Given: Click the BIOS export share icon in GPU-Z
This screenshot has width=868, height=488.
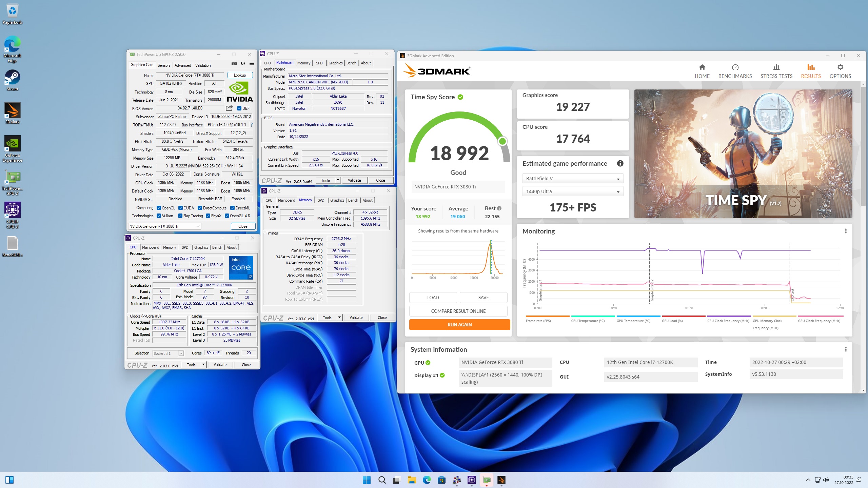Looking at the screenshot, I should (x=230, y=108).
